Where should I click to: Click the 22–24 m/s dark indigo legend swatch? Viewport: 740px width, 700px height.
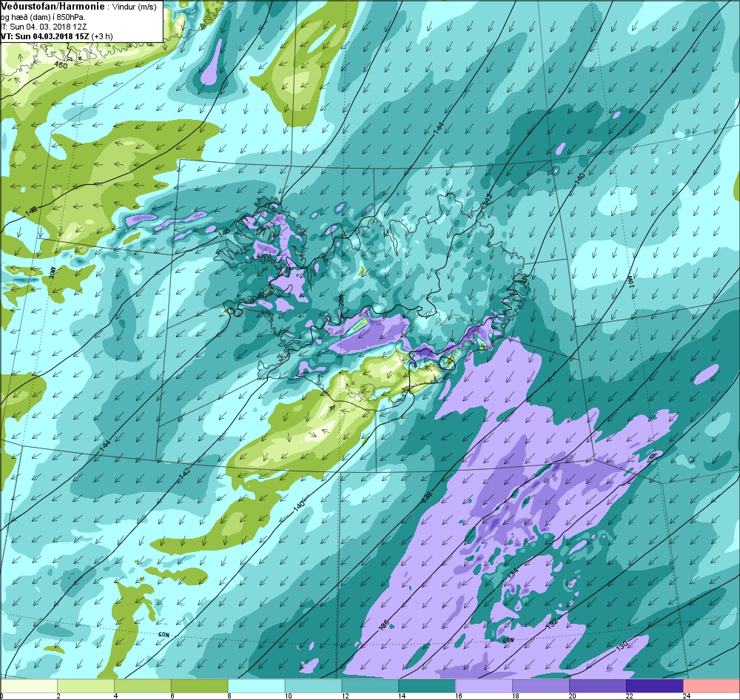tap(655, 685)
